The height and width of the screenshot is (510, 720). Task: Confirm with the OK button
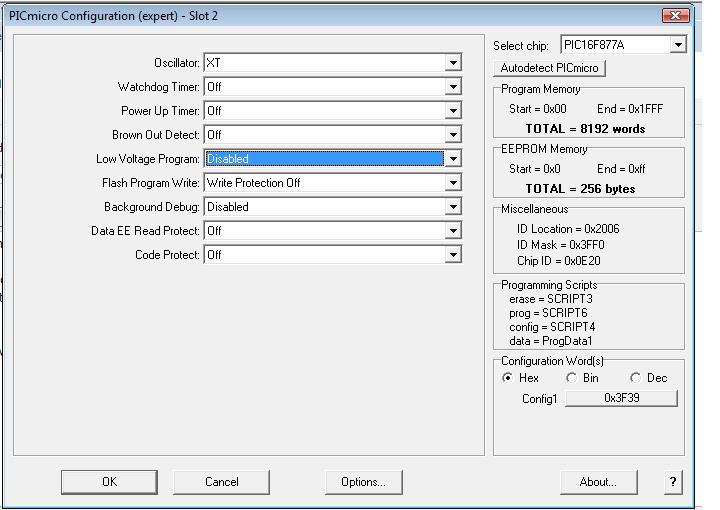109,482
